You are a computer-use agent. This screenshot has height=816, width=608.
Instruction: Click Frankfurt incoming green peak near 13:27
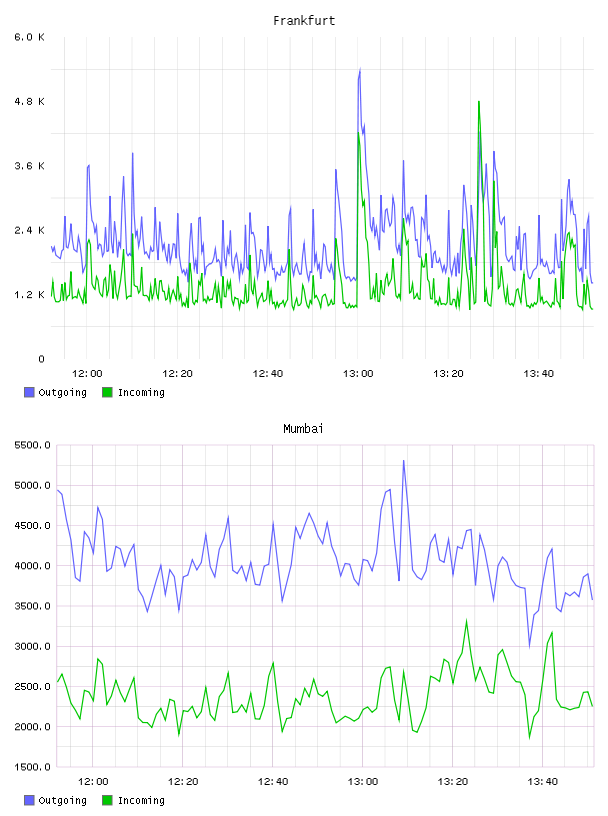point(479,103)
